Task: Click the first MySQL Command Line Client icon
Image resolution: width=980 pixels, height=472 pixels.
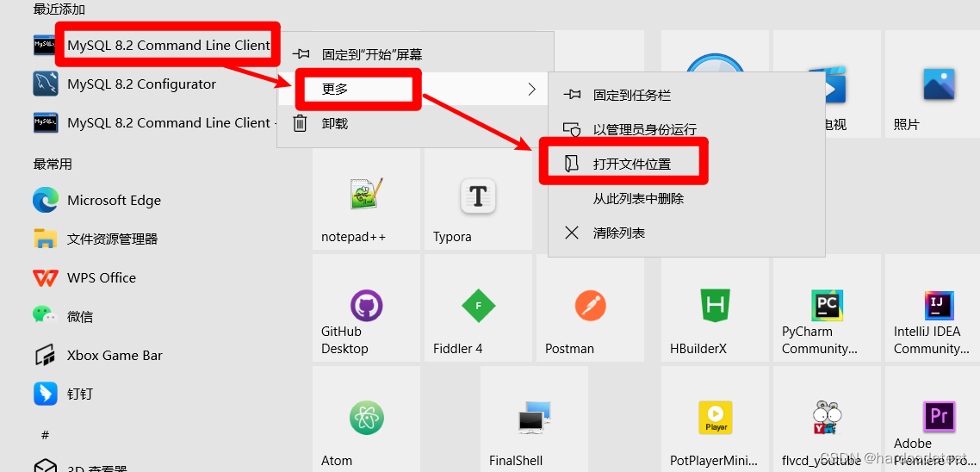Action: 46,45
